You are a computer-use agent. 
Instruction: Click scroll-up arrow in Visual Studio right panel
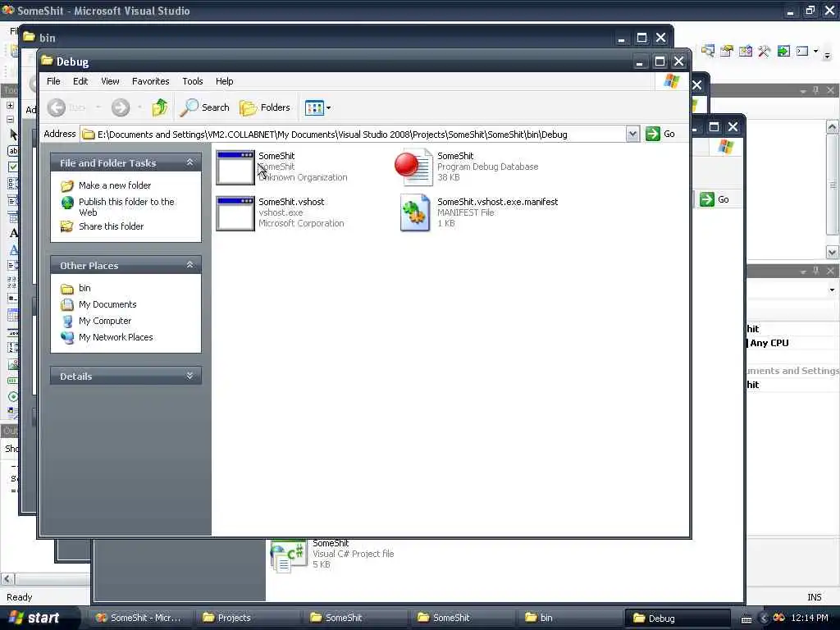click(832, 127)
